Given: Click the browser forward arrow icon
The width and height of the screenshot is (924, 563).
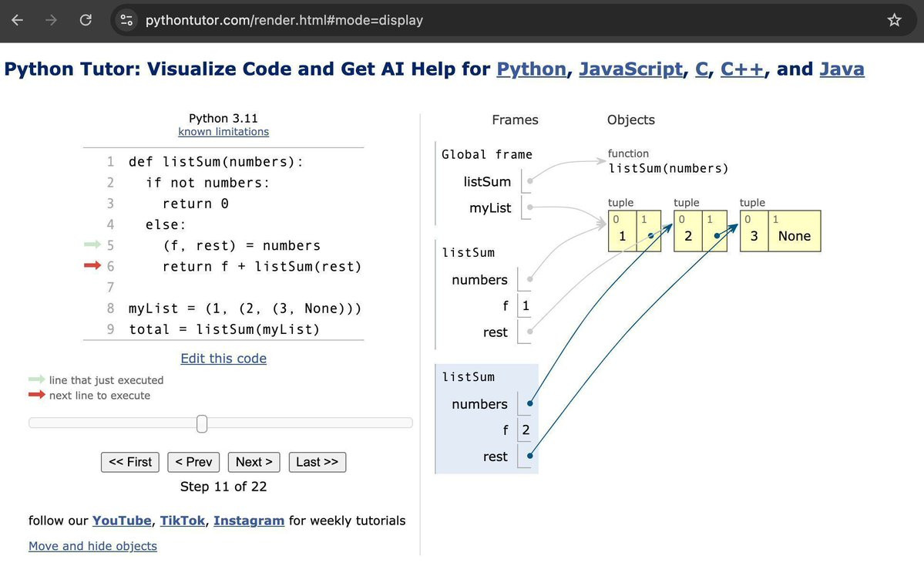Looking at the screenshot, I should pyautogui.click(x=52, y=20).
